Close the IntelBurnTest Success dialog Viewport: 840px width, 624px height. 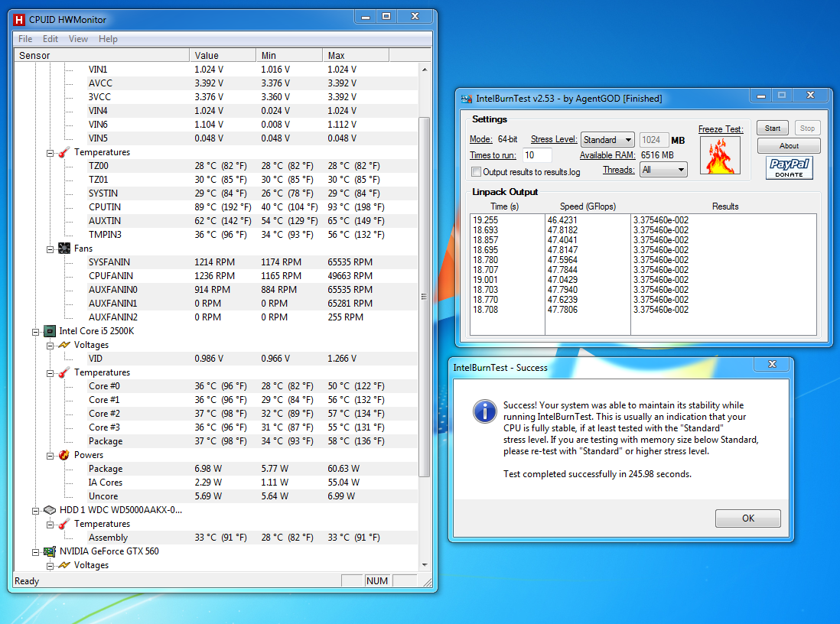point(772,364)
